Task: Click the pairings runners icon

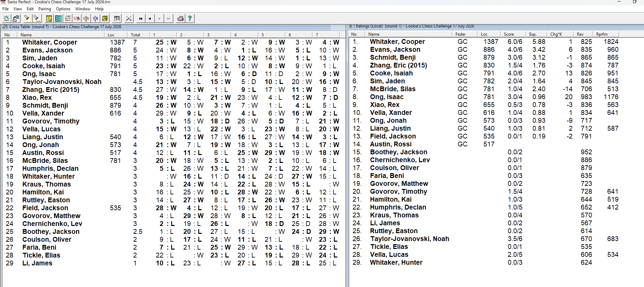Action: (x=77, y=19)
